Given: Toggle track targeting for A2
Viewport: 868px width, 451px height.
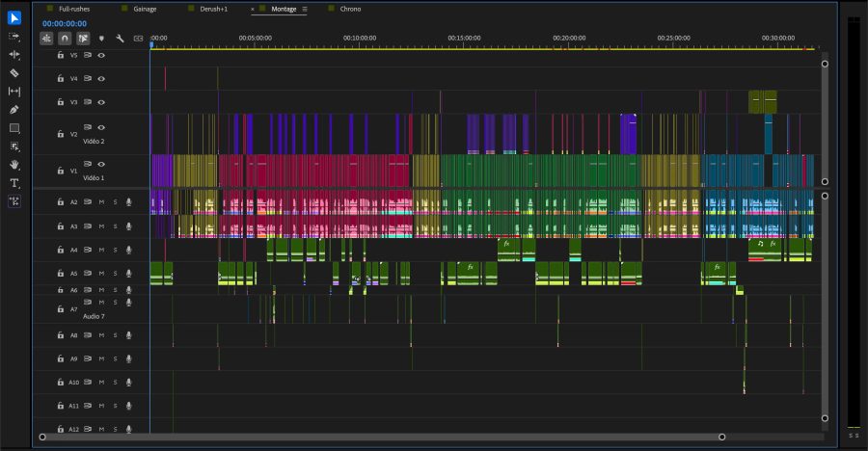Looking at the screenshot, I should tap(73, 202).
